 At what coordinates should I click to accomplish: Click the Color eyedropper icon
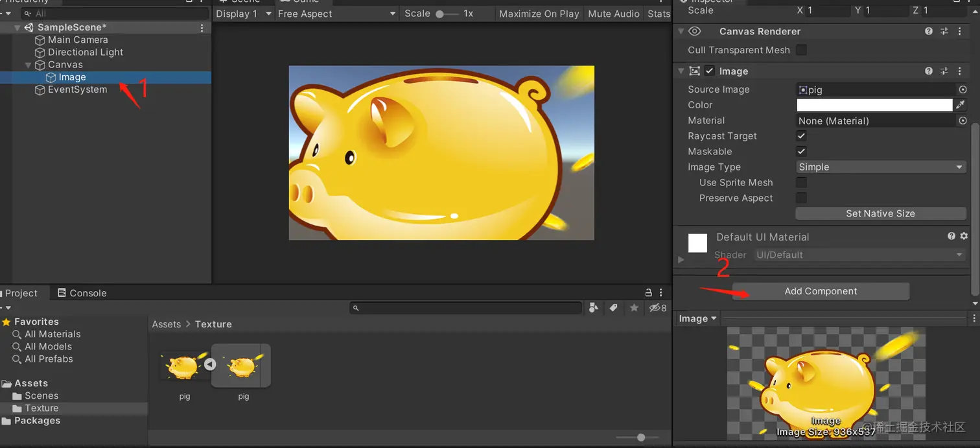[961, 105]
